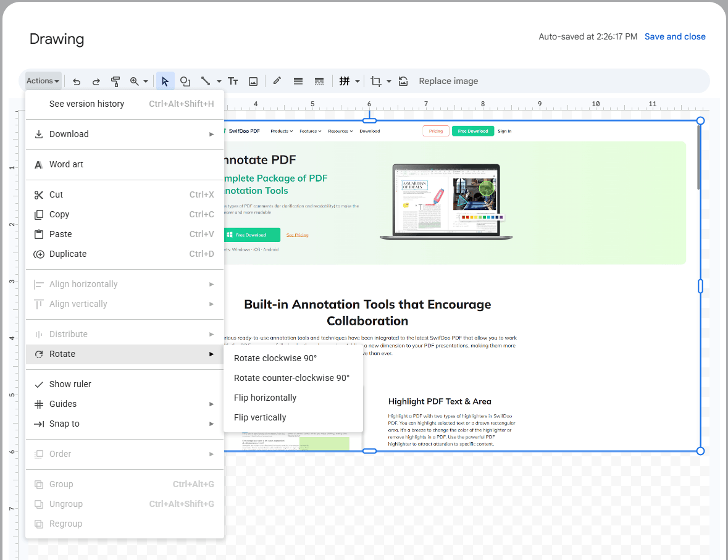This screenshot has height=560, width=728.
Task: Click the Rotate circular arrow icon
Action: click(x=39, y=354)
